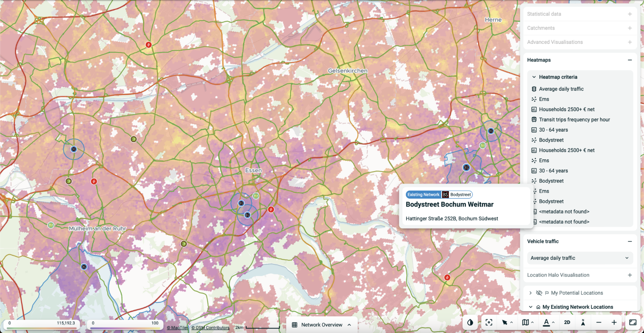Click the home icon beside My Existing Network Locations
The image size is (644, 333).
pos(538,307)
